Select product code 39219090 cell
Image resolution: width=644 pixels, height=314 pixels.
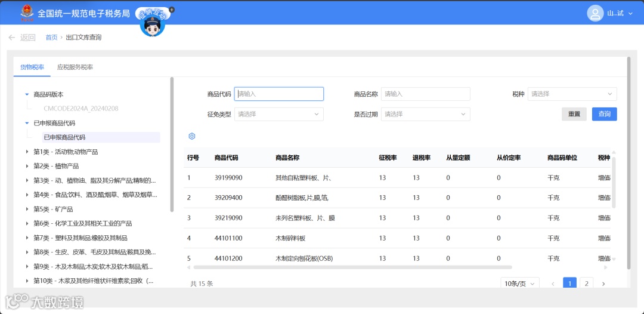point(228,218)
